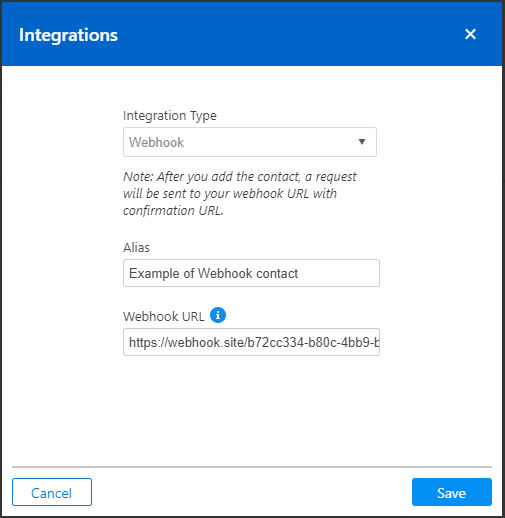Focus the Alias input field
The width and height of the screenshot is (505, 518).
click(x=251, y=273)
